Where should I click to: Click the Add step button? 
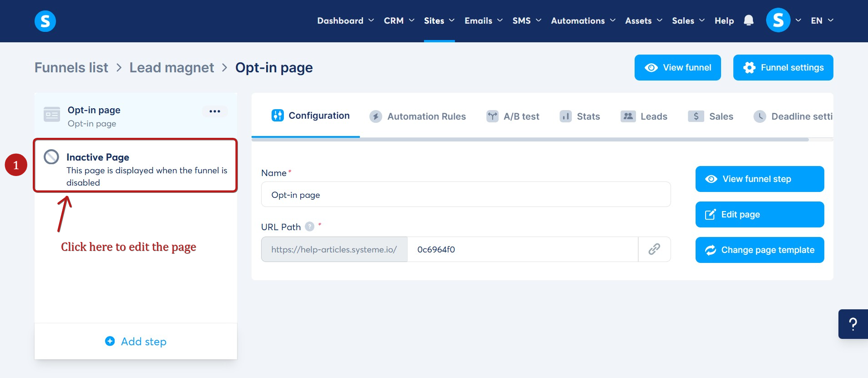(x=136, y=341)
